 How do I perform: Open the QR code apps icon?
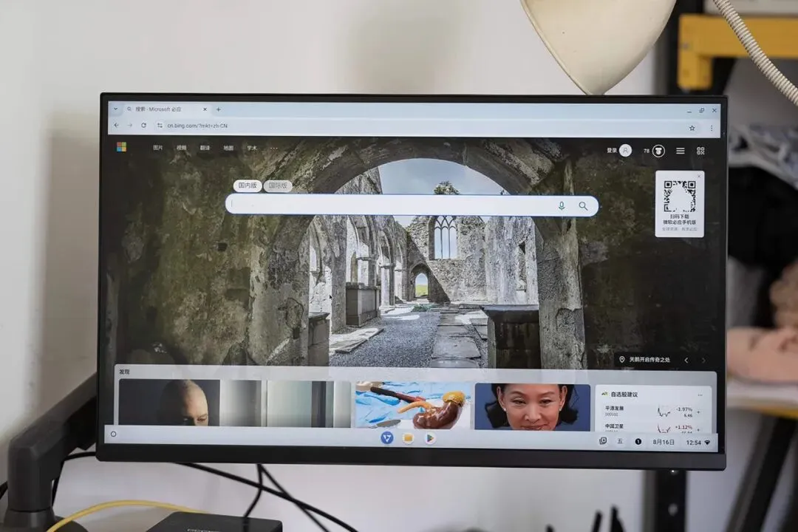[700, 151]
